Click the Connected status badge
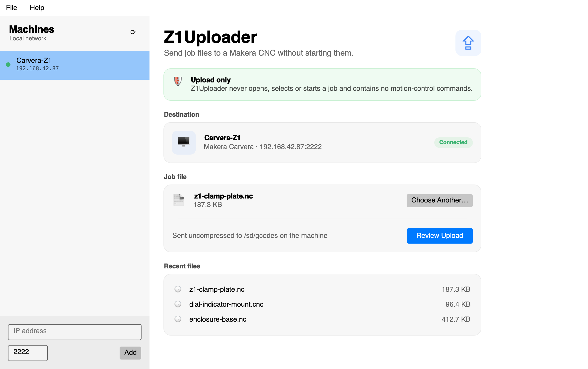The image size is (588, 369). coord(453,142)
